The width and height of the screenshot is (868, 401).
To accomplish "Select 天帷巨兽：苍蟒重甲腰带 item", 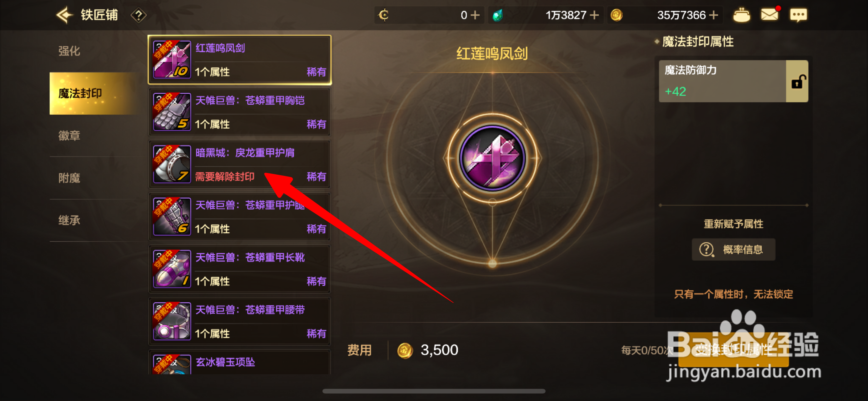I will pyautogui.click(x=240, y=321).
